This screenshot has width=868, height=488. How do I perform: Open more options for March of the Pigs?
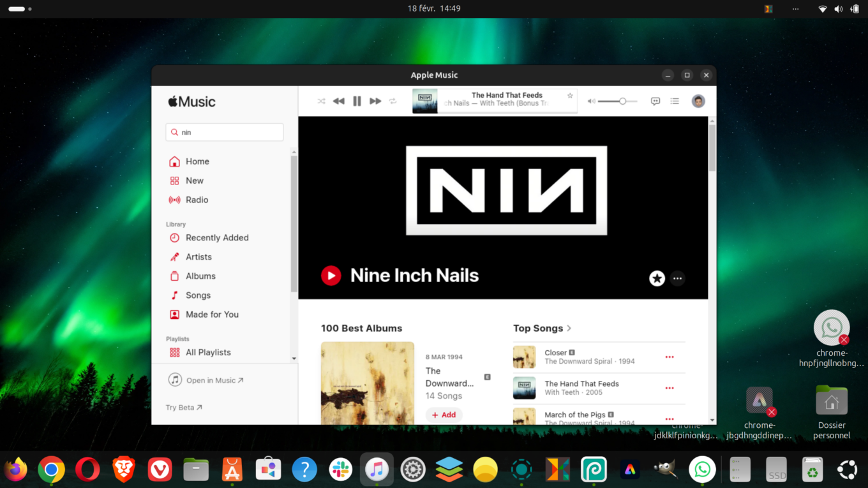point(670,418)
